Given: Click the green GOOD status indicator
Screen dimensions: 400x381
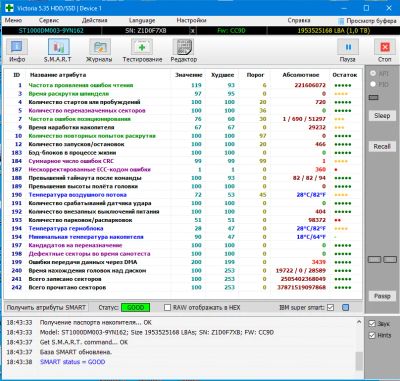Looking at the screenshot, I should click(x=135, y=307).
